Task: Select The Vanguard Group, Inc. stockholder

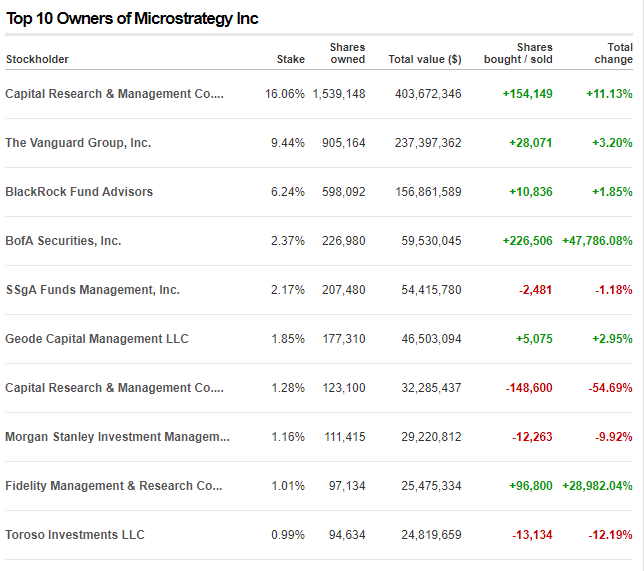Action: [78, 143]
